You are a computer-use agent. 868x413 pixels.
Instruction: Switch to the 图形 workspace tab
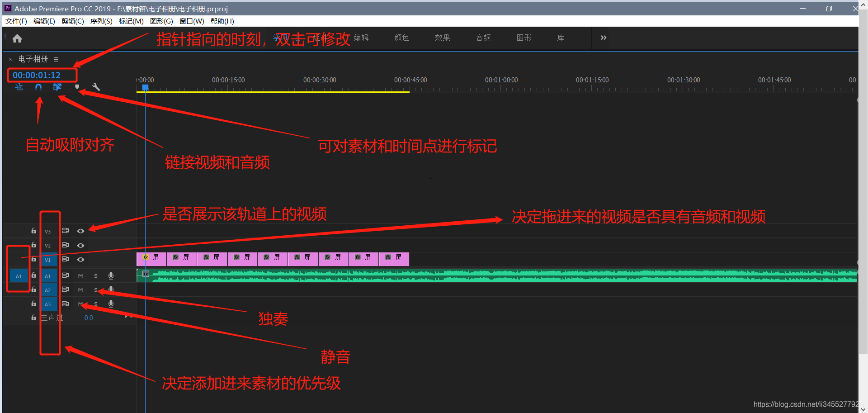point(524,38)
